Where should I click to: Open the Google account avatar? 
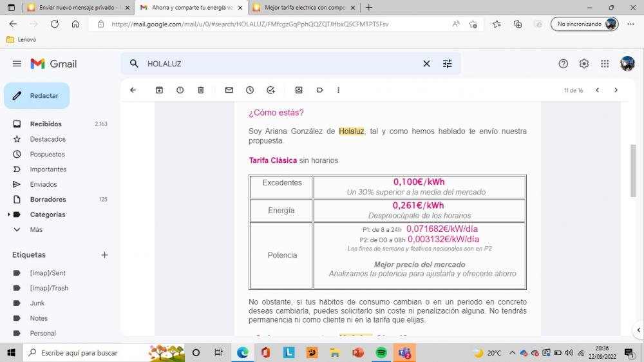pyautogui.click(x=627, y=64)
